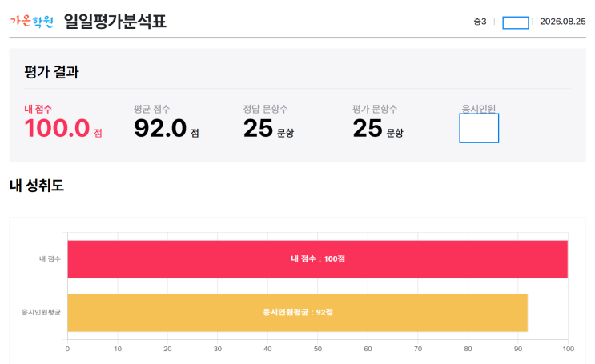The height and width of the screenshot is (364, 595).
Task: Click the red 내 점수 bar
Action: (318, 259)
